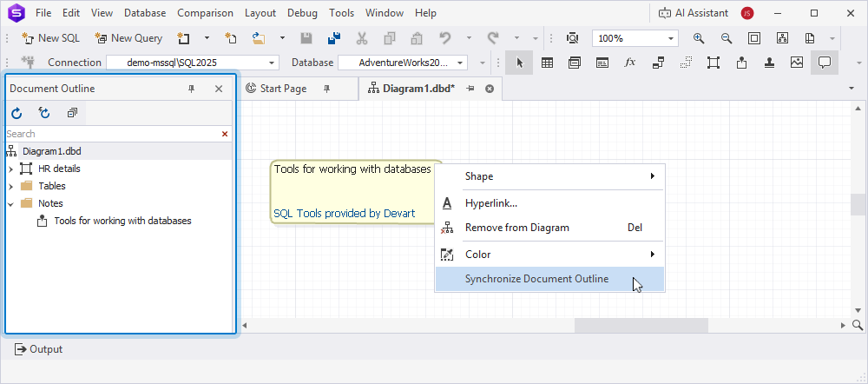Viewport: 868px width, 384px height.
Task: Click the diagram preview magnifier icon
Action: 572,38
